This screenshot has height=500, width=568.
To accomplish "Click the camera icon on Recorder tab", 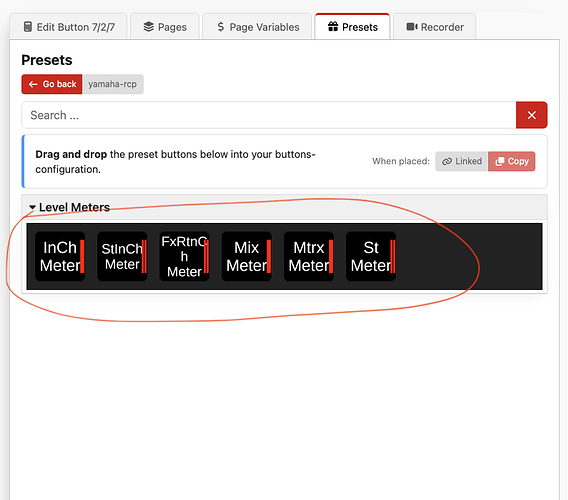I will (x=412, y=26).
